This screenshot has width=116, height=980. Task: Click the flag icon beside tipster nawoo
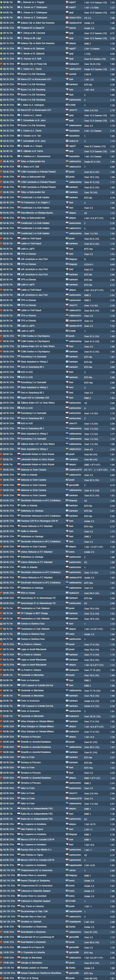pos(67,28)
